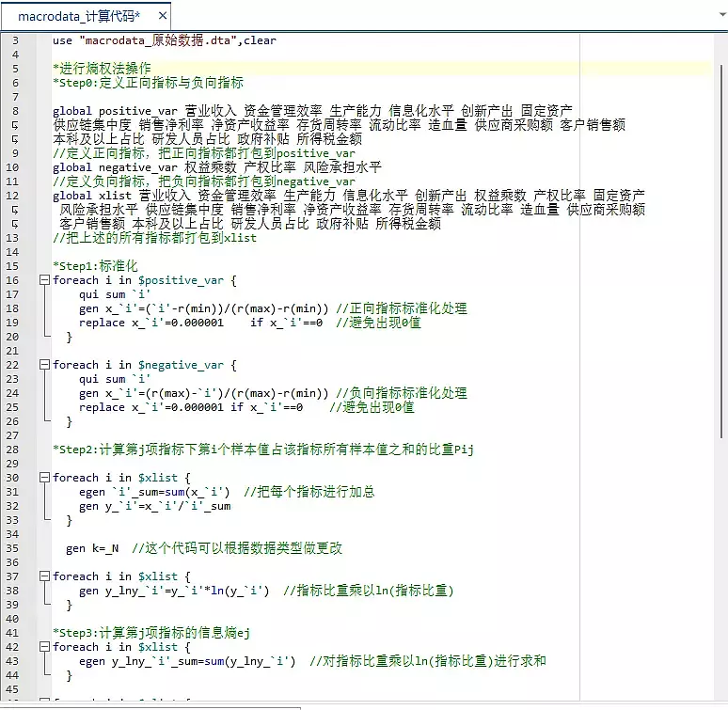Click the comment ending with 进行求和
This screenshot has height=710, width=728.
pos(428,661)
